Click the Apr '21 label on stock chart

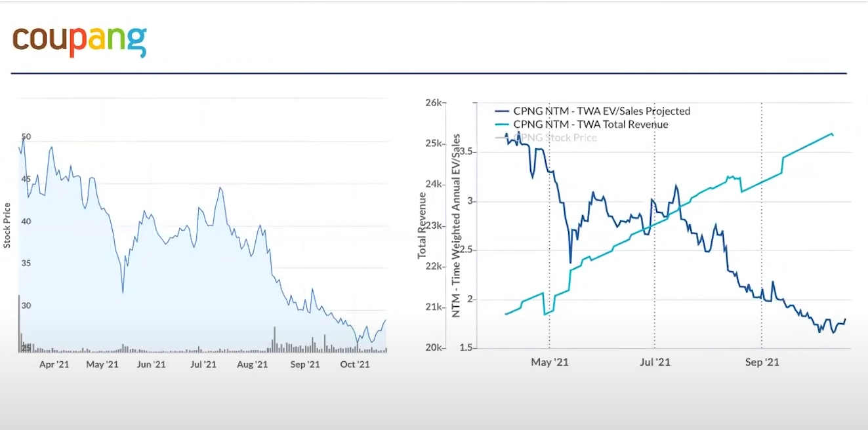54,364
